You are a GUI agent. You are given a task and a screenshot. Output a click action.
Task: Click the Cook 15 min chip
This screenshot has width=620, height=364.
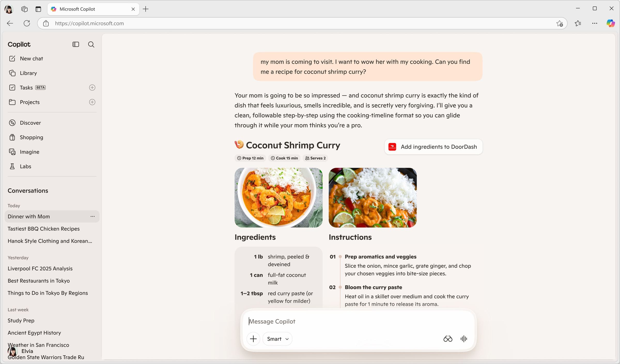[x=284, y=158]
